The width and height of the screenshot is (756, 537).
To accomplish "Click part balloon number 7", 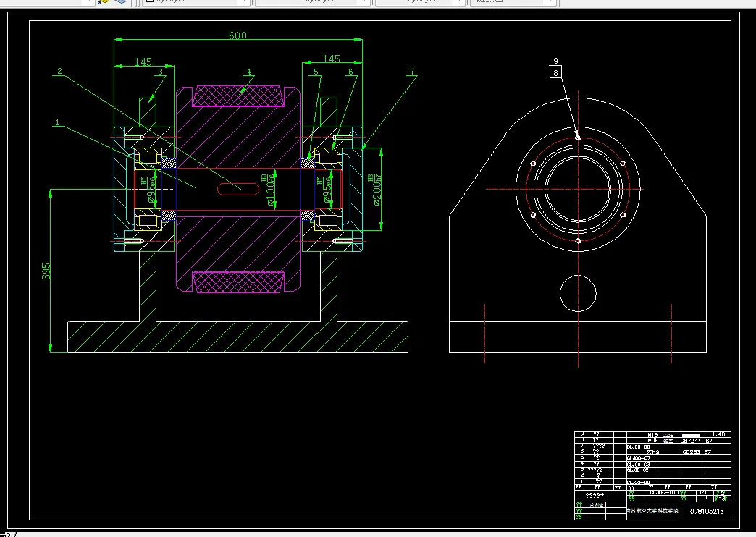I will tap(412, 72).
